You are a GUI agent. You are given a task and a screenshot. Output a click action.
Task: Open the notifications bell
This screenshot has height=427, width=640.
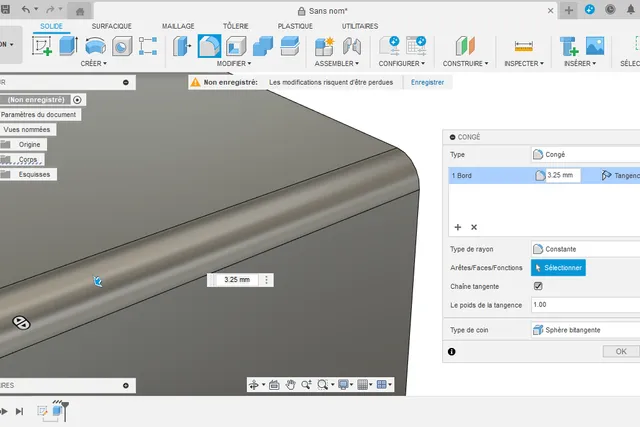(x=631, y=10)
